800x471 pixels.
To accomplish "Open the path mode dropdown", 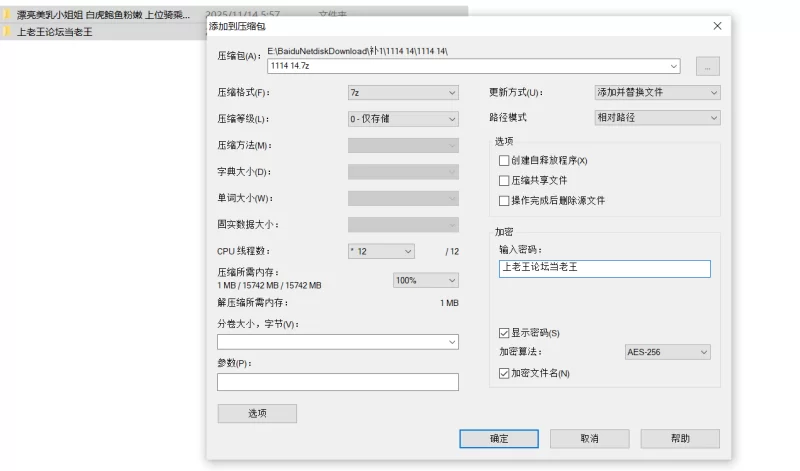I will [657, 118].
